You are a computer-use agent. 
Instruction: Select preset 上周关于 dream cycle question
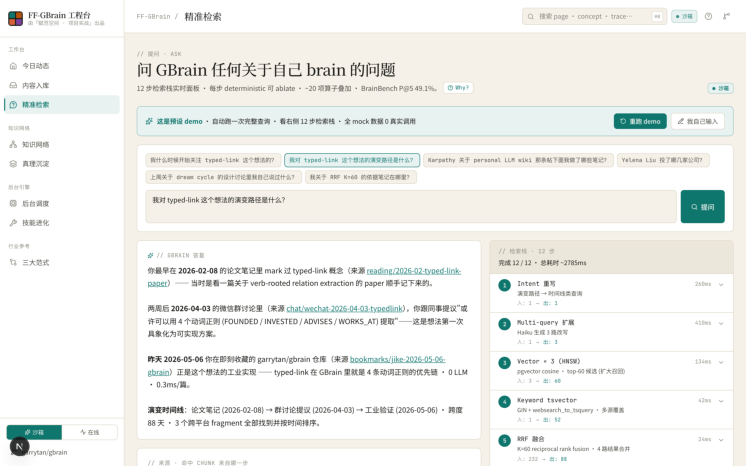223,177
